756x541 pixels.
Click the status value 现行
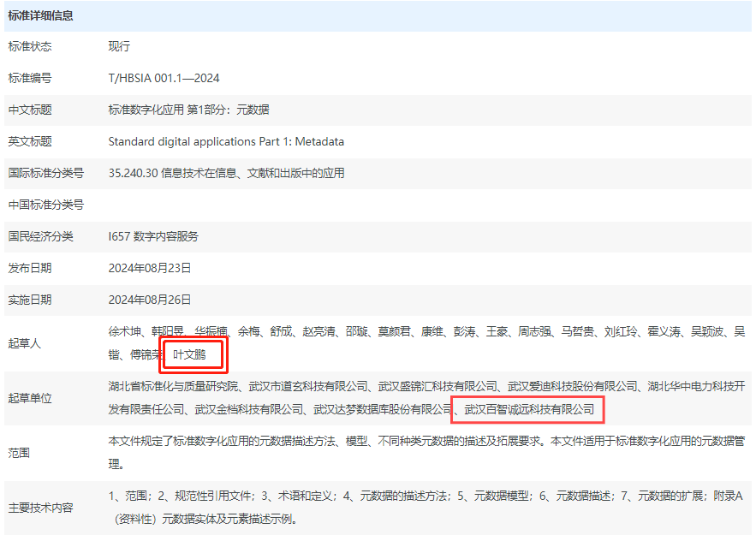(x=119, y=46)
